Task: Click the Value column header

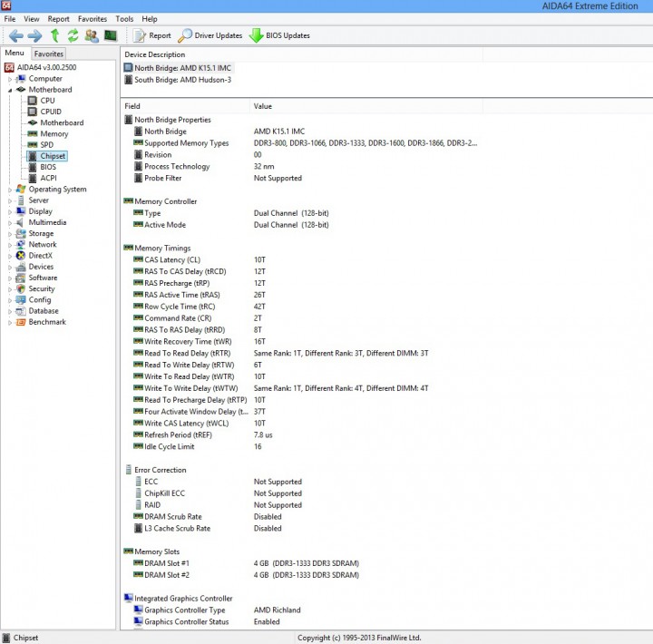Action: [366, 106]
